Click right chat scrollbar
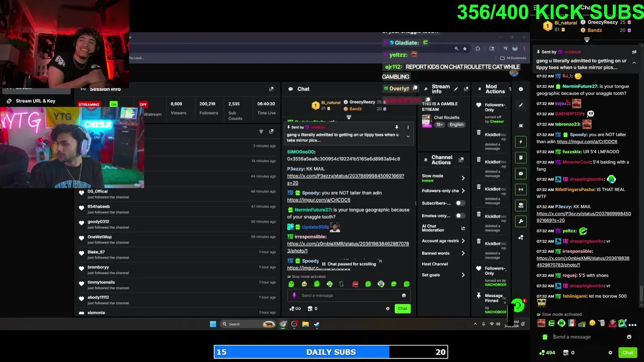 tap(641, 293)
